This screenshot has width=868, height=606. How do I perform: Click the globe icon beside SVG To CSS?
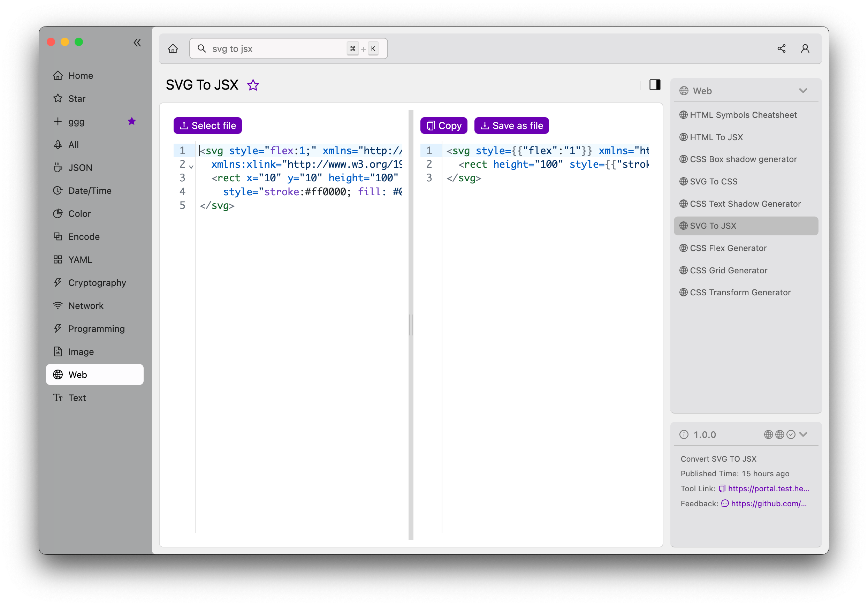[x=684, y=181]
